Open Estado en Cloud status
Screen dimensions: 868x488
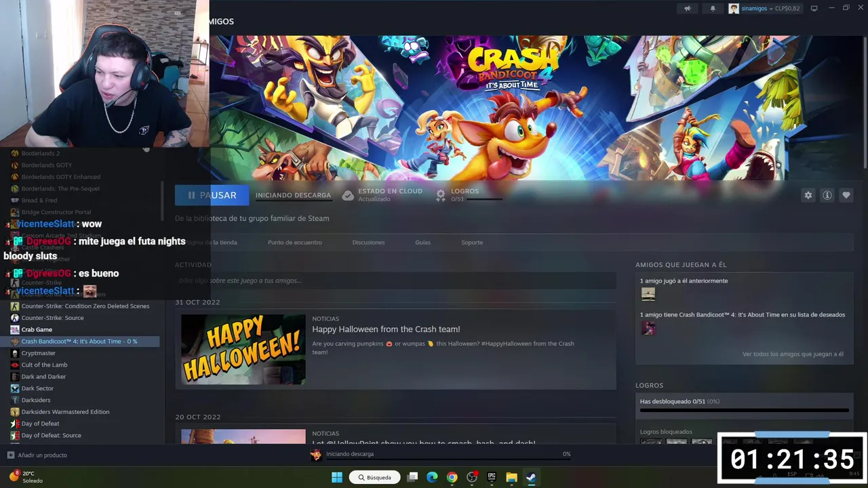click(x=390, y=195)
